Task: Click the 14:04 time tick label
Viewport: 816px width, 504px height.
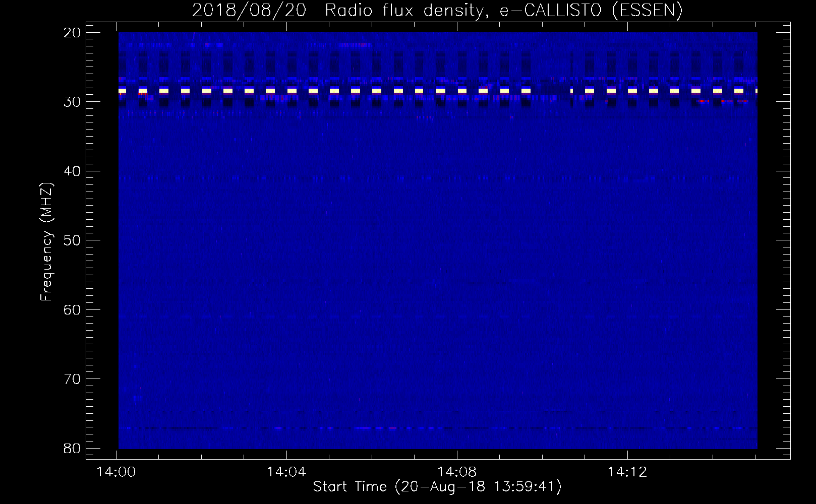Action: click(x=287, y=472)
